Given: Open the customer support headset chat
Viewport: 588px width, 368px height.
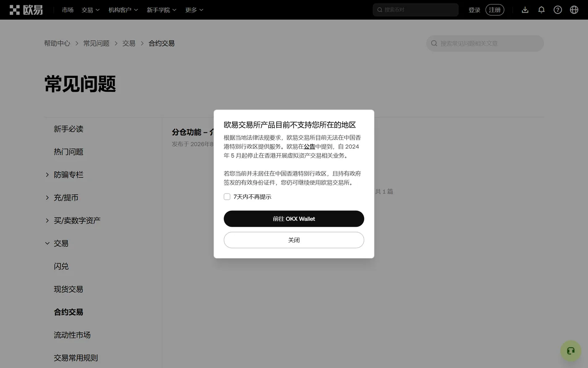Looking at the screenshot, I should (570, 351).
